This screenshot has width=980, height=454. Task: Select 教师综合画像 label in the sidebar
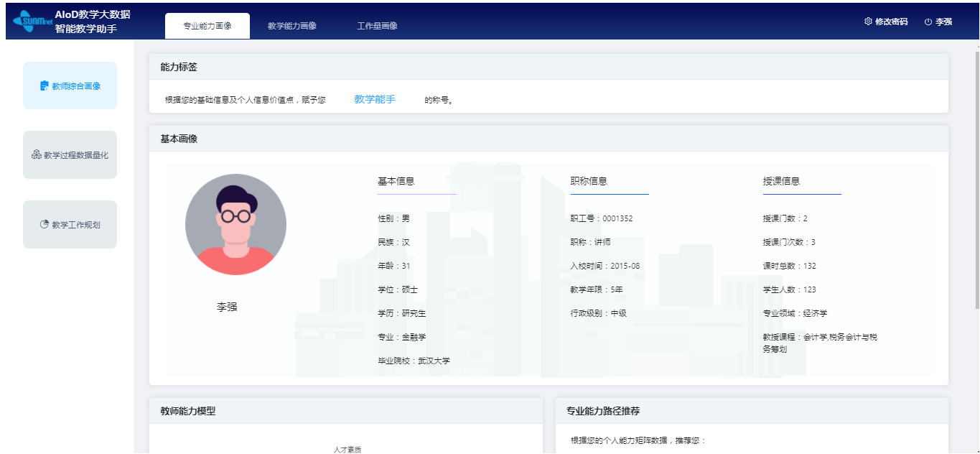[x=76, y=86]
